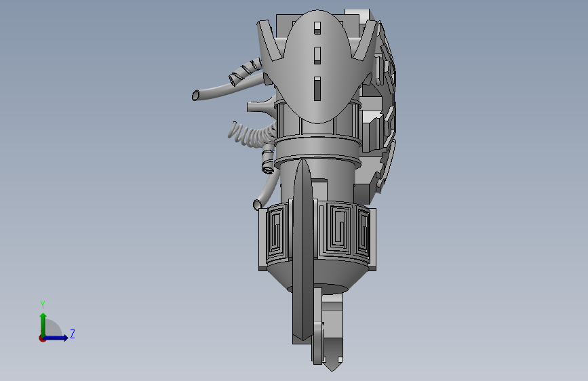Select the oval shield plate with three slots
Image resolution: width=588 pixels, height=381 pixels.
(318, 68)
